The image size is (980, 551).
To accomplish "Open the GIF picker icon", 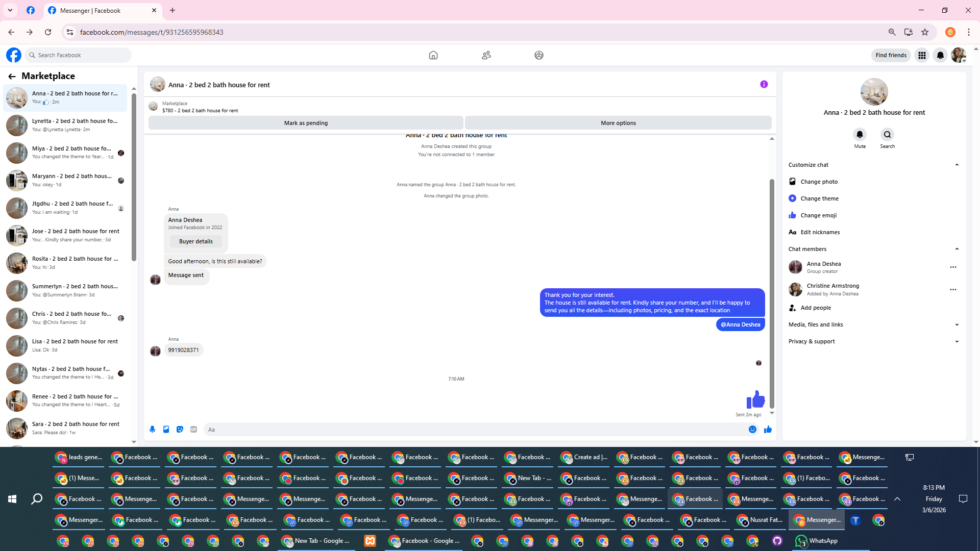I will [x=193, y=430].
